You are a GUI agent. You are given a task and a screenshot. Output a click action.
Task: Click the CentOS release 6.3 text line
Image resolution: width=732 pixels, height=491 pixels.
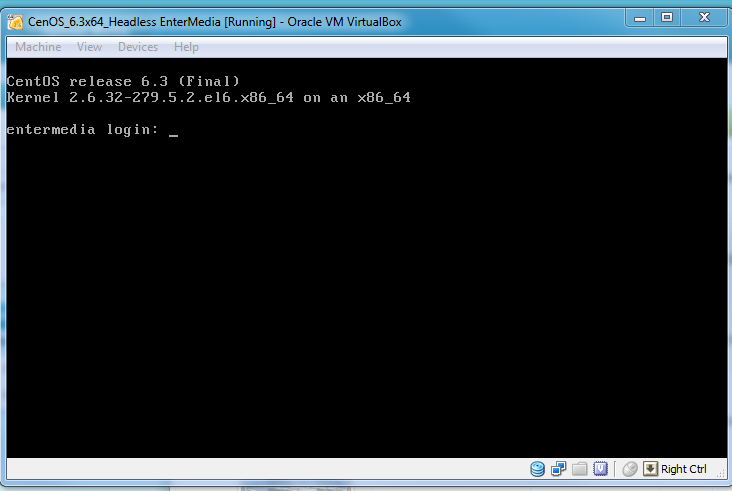pos(123,81)
